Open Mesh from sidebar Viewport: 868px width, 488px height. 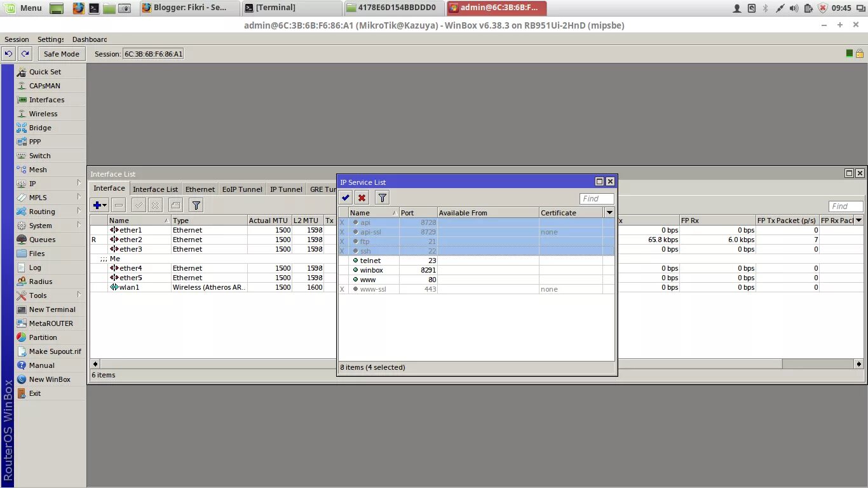[50, 170]
